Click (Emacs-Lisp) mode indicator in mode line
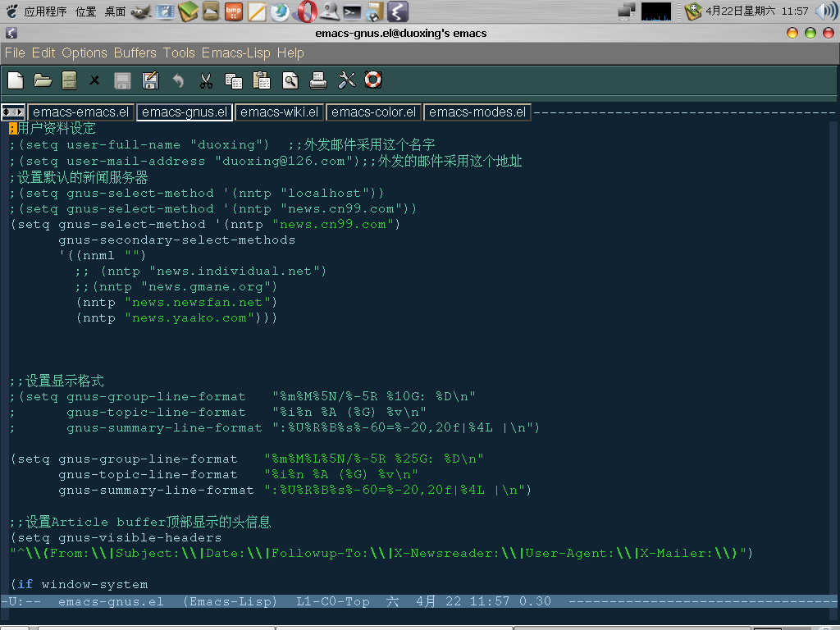Viewport: 840px width, 630px height. [x=231, y=601]
